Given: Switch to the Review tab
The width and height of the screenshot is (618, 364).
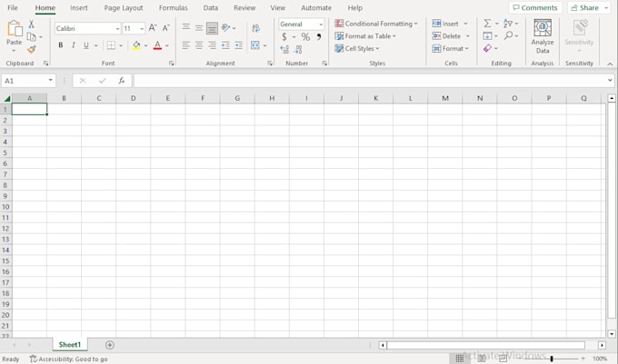Looking at the screenshot, I should coord(244,8).
